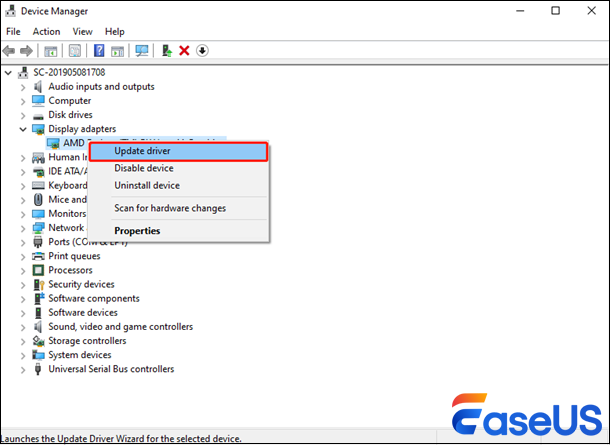Click the Scan for hardware changes monitor icon
The height and width of the screenshot is (445, 610).
coord(142,51)
